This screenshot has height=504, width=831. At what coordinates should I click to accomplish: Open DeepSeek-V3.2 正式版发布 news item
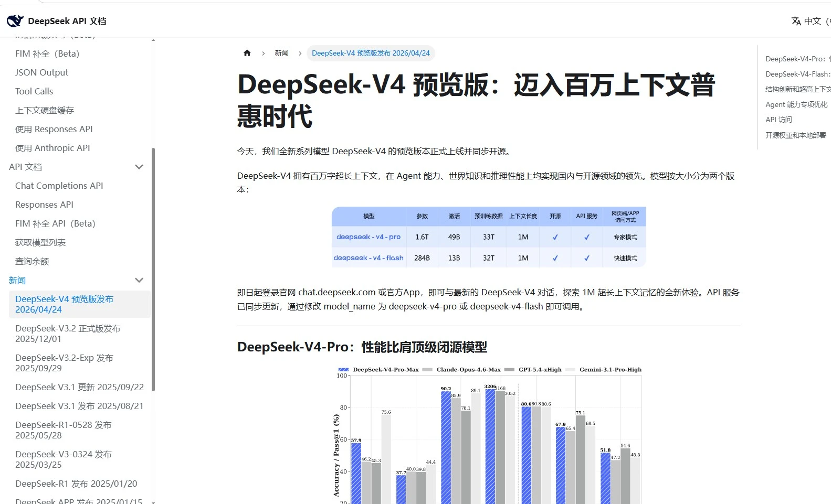point(68,334)
